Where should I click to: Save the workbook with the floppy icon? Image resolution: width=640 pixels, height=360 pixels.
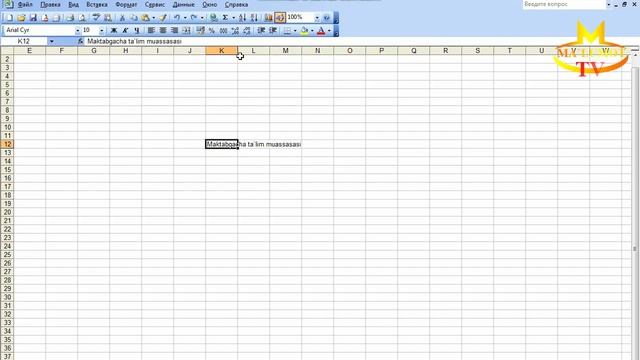[x=33, y=18]
